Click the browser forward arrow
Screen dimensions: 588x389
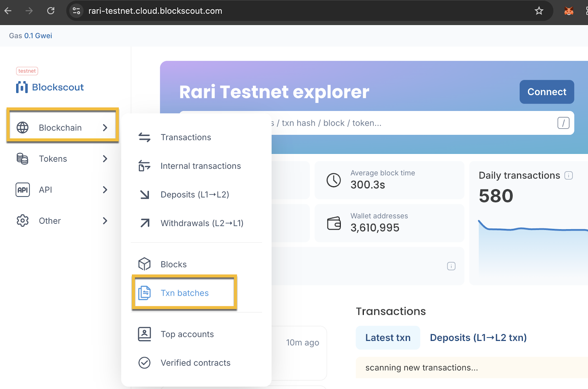click(x=29, y=11)
